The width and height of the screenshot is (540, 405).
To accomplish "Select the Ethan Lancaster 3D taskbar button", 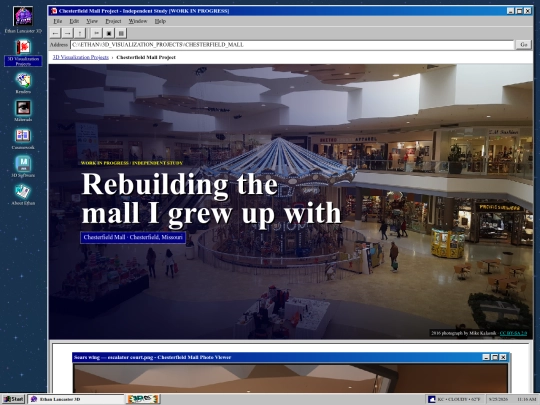I will pos(76,399).
